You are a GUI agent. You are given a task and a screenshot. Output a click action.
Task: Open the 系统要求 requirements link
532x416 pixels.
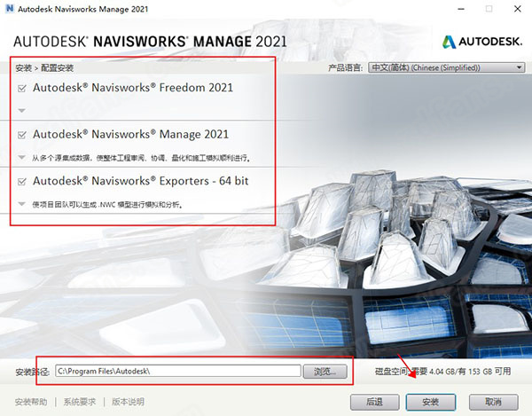tap(80, 402)
